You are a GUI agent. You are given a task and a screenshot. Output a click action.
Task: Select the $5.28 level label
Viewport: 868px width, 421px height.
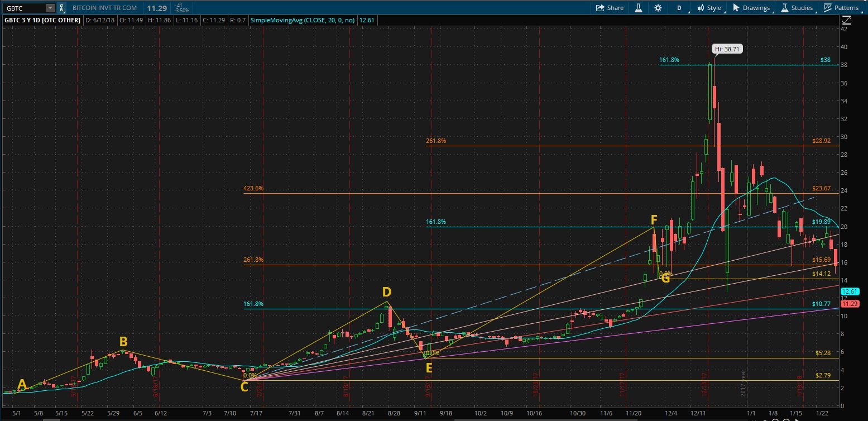823,353
